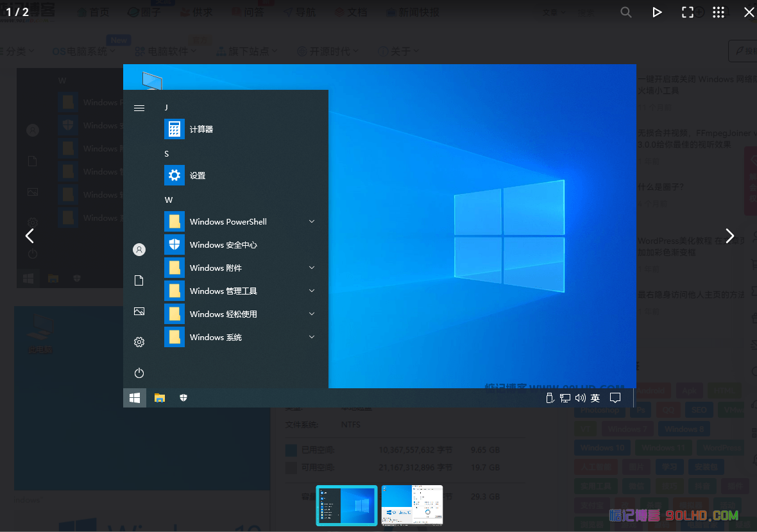Open 供求 in the dimmed site navigation
Image resolution: width=757 pixels, height=532 pixels.
pyautogui.click(x=196, y=12)
